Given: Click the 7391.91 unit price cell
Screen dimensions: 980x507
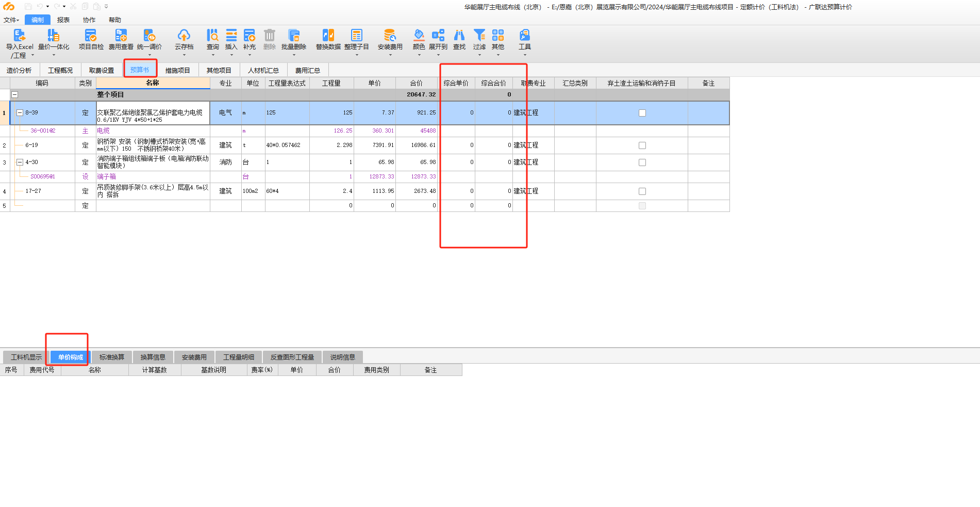Looking at the screenshot, I should click(375, 145).
